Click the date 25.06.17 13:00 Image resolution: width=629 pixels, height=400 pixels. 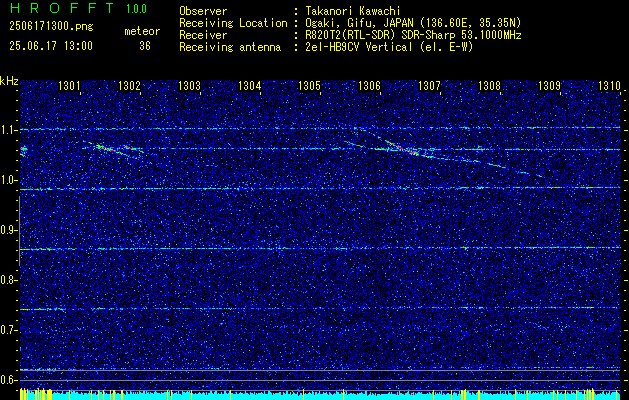pos(51,46)
